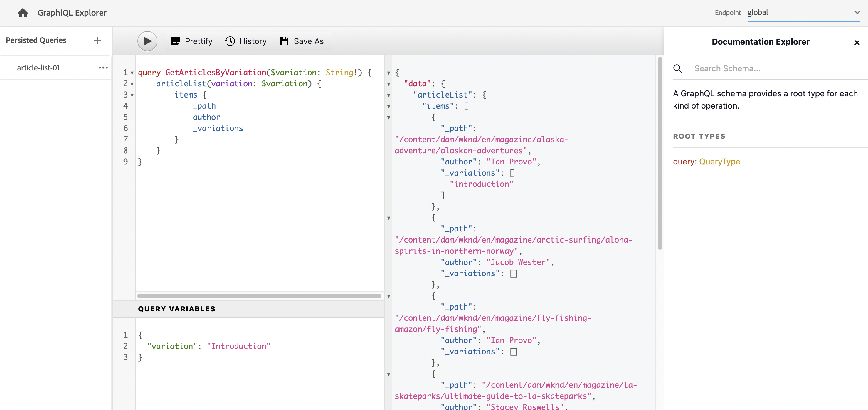Click the schema search magnifier icon
This screenshot has width=868, height=410.
point(677,69)
